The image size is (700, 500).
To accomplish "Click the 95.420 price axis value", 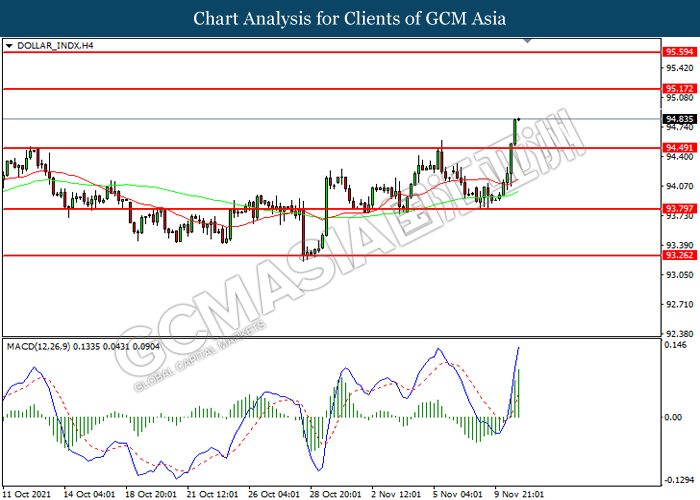I will (679, 68).
